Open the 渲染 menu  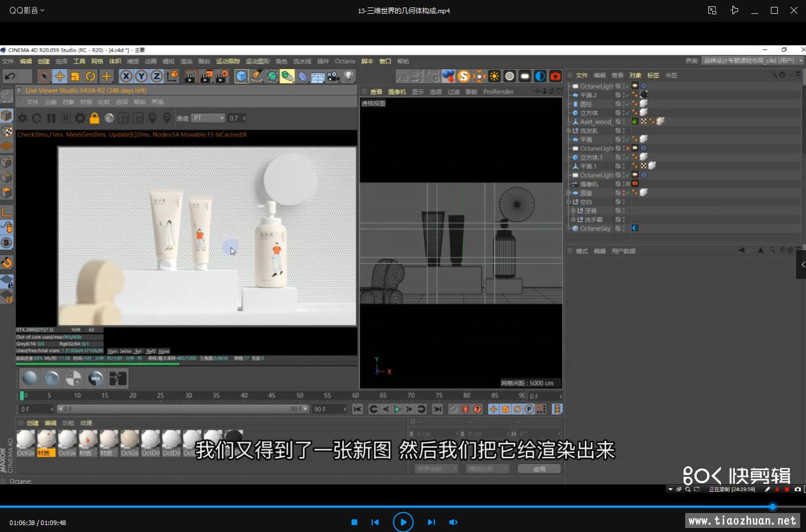[x=186, y=61]
